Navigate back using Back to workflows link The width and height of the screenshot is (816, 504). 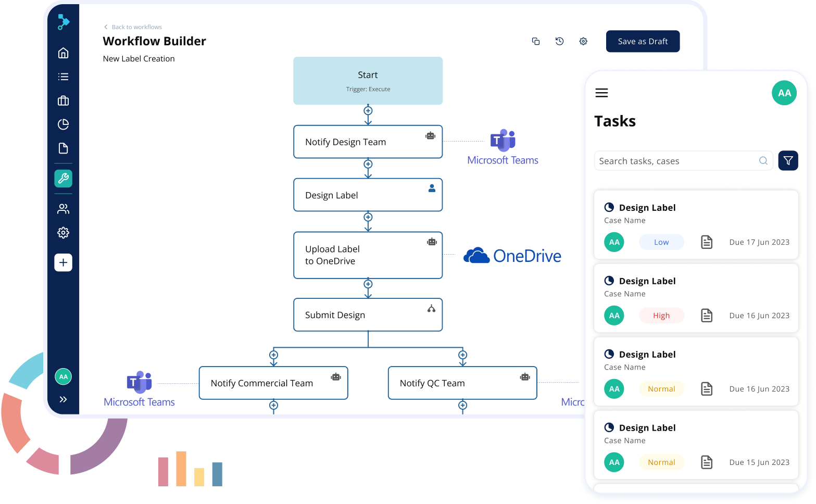[132, 27]
